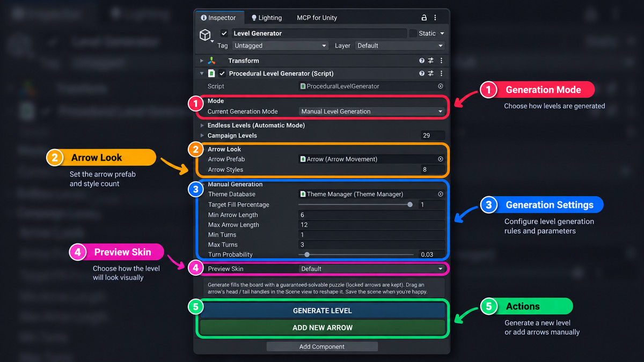
Task: Click the Inspector lock icon
Action: click(x=424, y=18)
